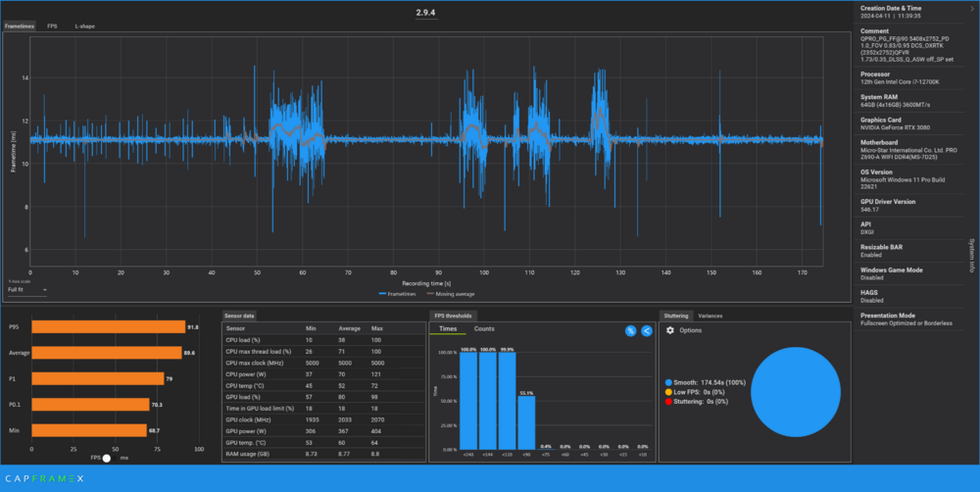This screenshot has height=492, width=980.
Task: Select the Frametimes tab
Action: [20, 25]
